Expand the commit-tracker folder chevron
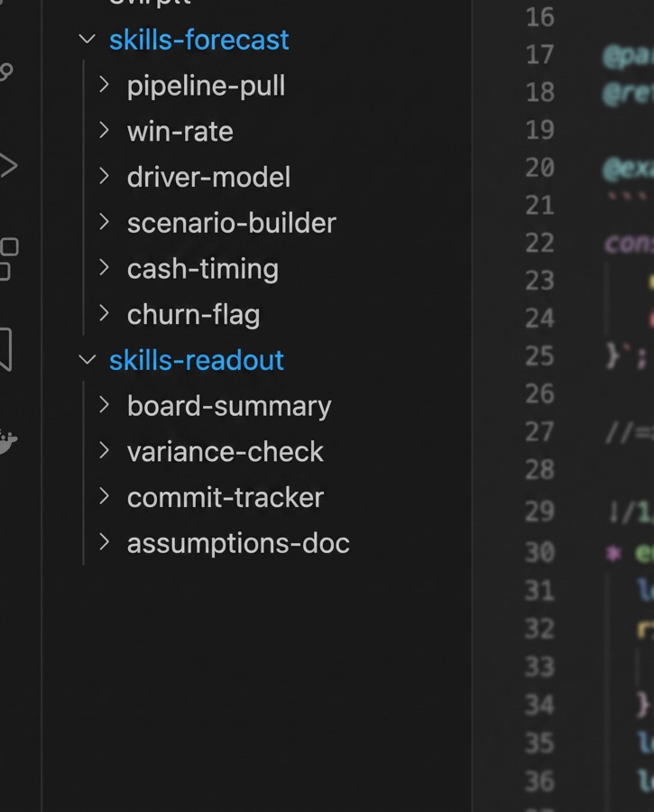Image resolution: width=654 pixels, height=812 pixels. tap(104, 496)
